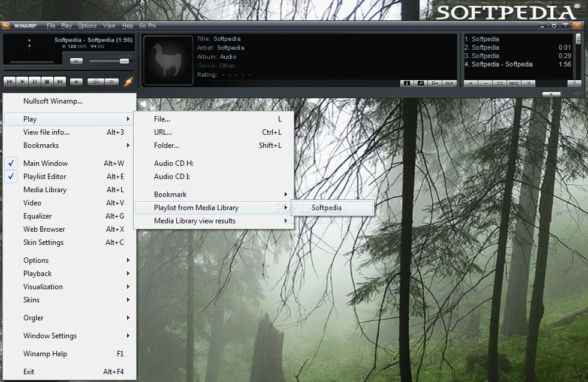This screenshot has height=382, width=588.
Task: Choose 'View file info...' from context menu
Action: point(70,132)
